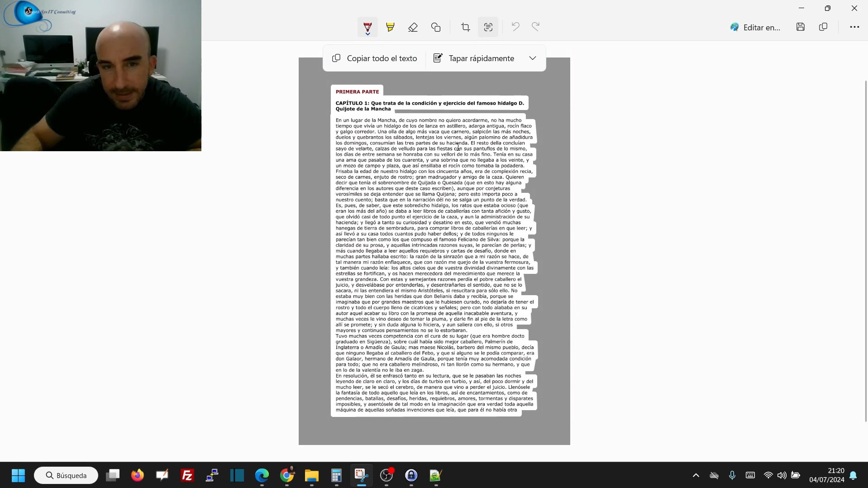
Task: Open the shapes tool
Action: coord(436,27)
